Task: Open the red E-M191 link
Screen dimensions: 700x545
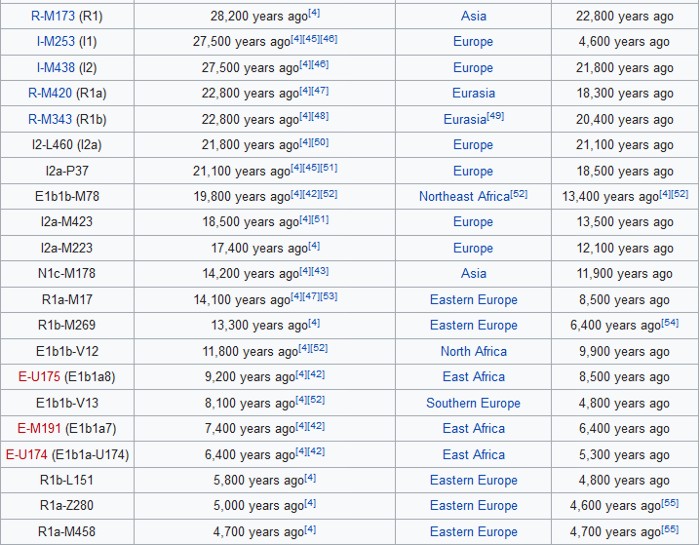Action: tap(40, 428)
